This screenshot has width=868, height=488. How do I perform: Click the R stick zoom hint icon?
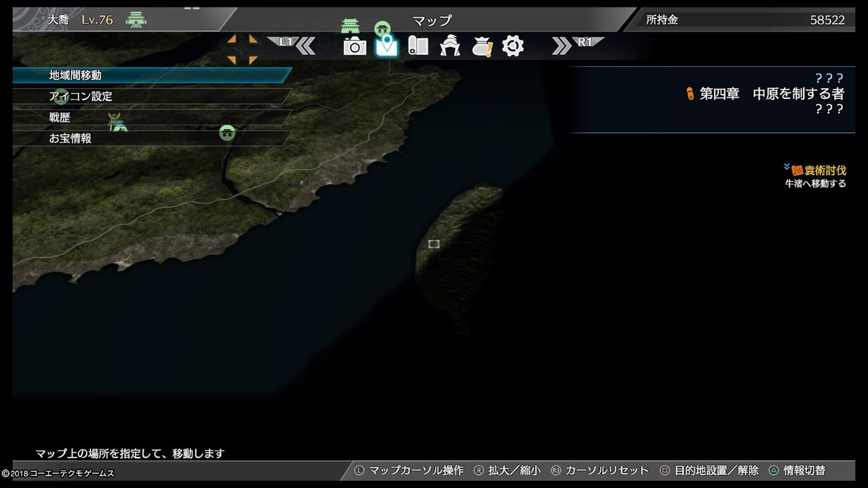479,470
